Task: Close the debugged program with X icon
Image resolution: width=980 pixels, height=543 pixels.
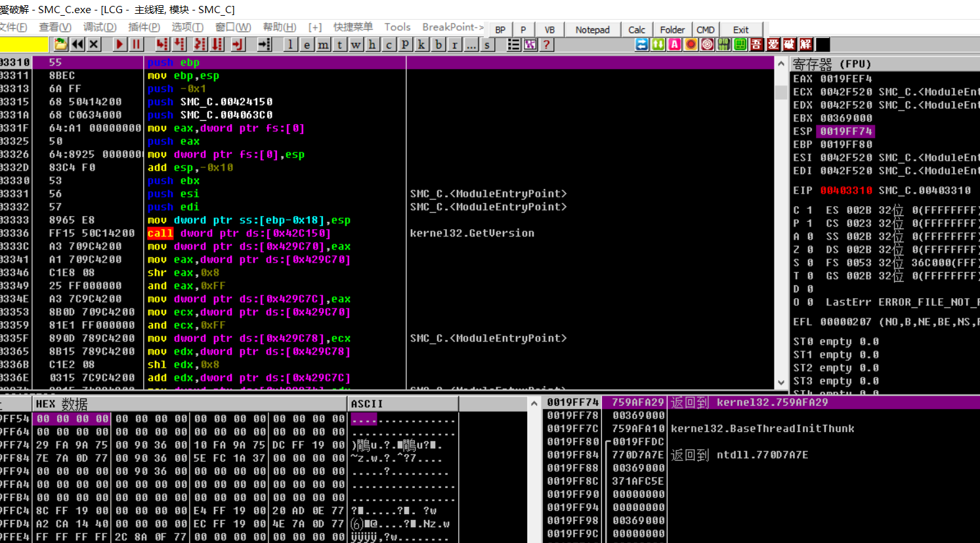Action: (x=94, y=45)
